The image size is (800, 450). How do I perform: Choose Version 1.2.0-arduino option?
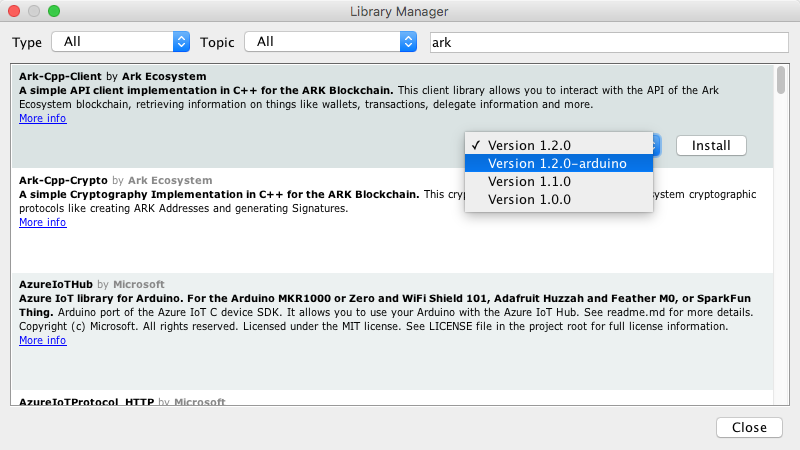tap(558, 163)
